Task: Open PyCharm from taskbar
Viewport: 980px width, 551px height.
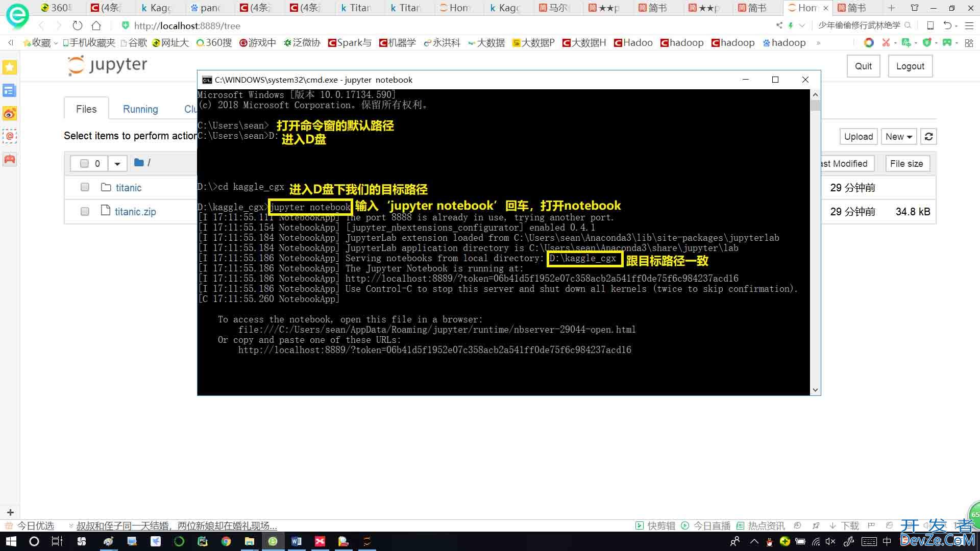Action: coord(203,541)
